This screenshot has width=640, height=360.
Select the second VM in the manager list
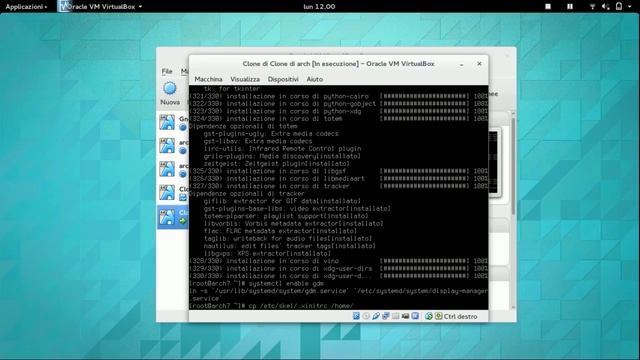point(173,146)
